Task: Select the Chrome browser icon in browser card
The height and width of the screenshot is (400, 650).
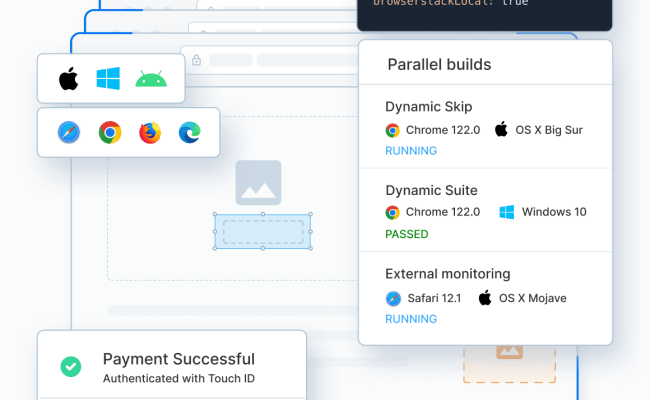Action: click(110, 132)
